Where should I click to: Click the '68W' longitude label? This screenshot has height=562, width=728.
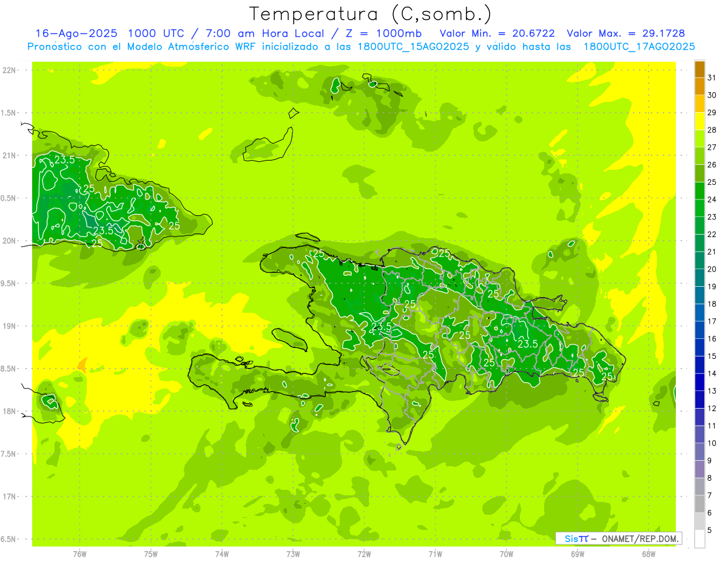coord(649,554)
